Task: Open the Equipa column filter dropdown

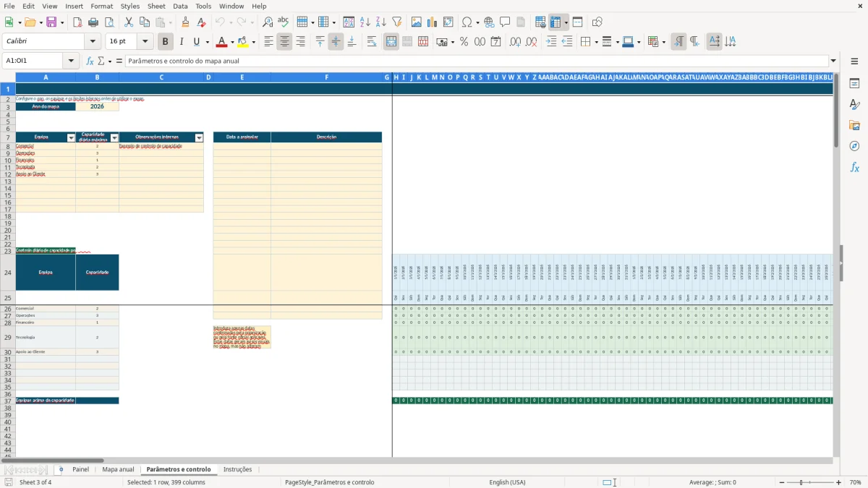Action: (x=71, y=137)
